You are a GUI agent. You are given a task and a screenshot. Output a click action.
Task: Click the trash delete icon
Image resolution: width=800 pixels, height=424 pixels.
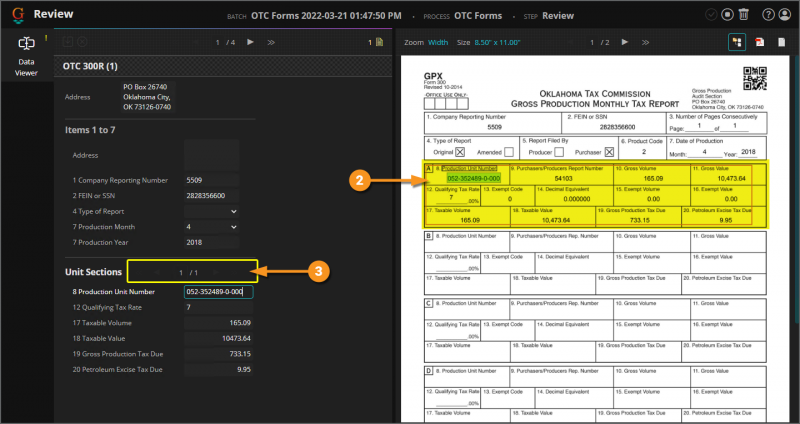tap(743, 15)
